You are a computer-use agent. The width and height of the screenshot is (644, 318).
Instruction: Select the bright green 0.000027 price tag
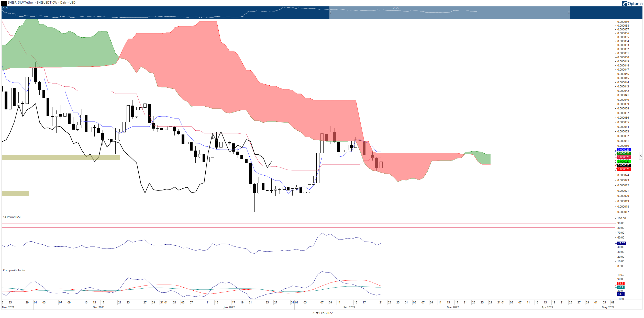tap(624, 162)
